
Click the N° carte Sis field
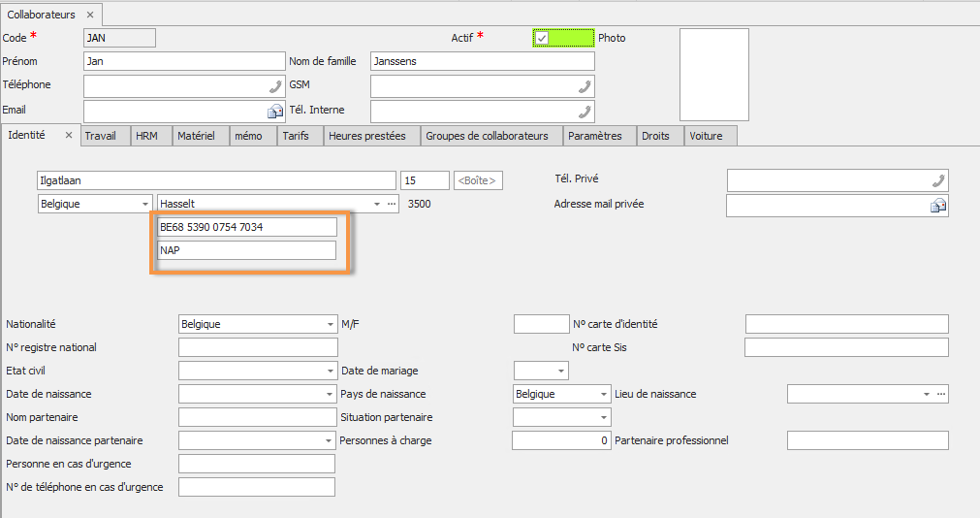(847, 347)
